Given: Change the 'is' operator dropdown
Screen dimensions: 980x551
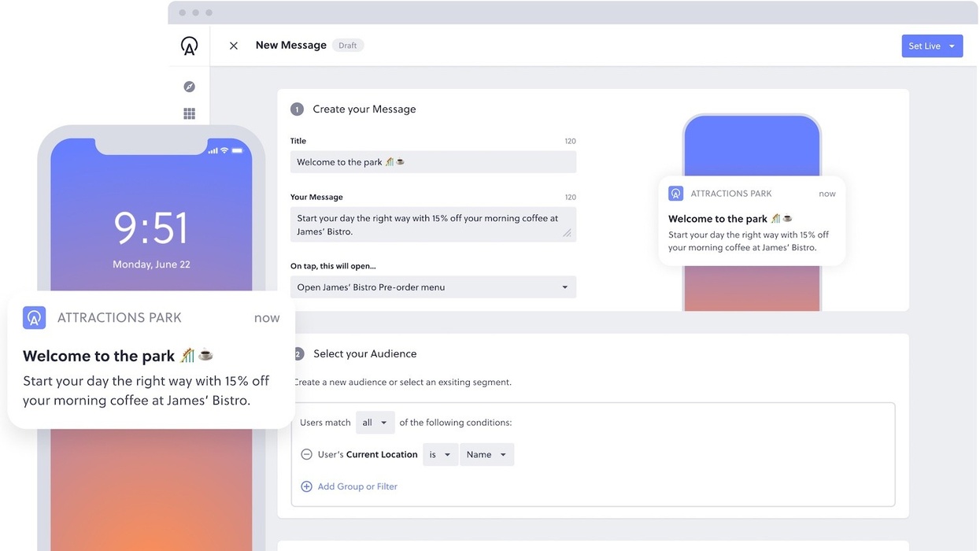Looking at the screenshot, I should click(440, 455).
